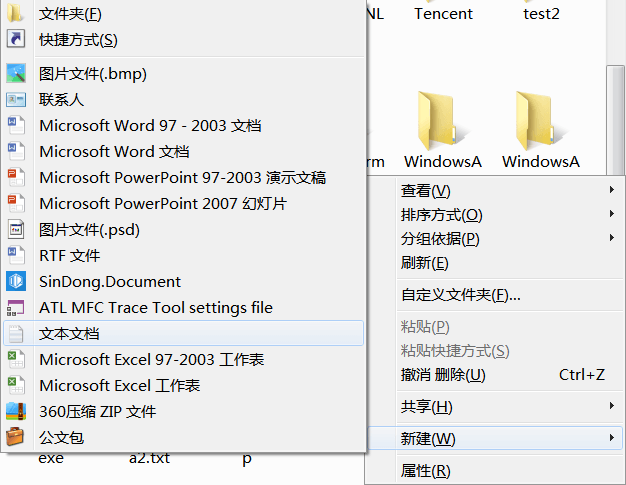Choose 自定义文件夹(F)... menu entry
Viewport: 626px width, 485px height.
pyautogui.click(x=460, y=295)
